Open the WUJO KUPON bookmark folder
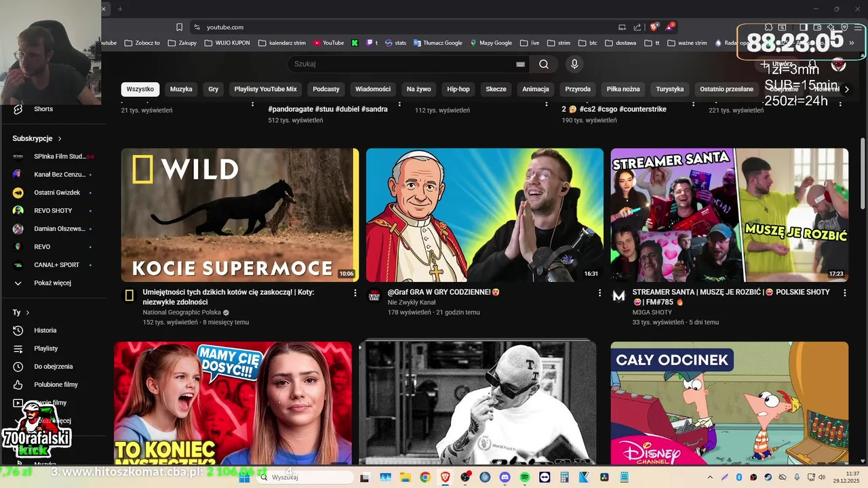Image resolution: width=868 pixels, height=488 pixels. pos(226,43)
